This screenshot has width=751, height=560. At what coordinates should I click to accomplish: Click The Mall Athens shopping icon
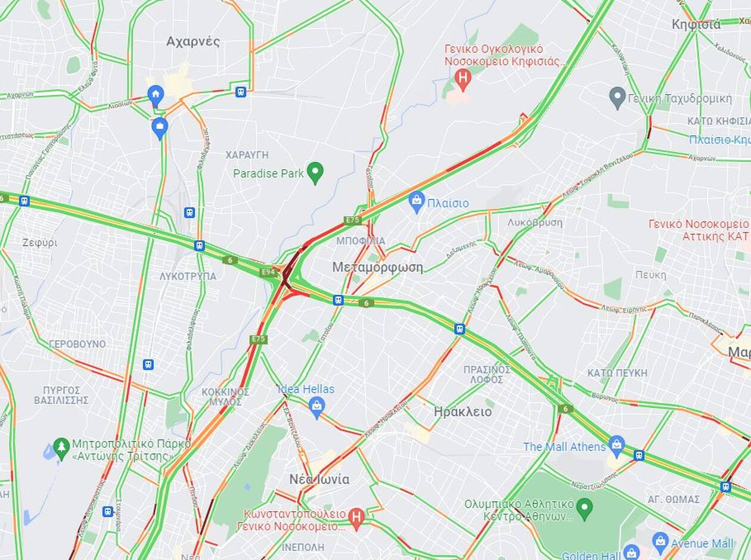[617, 445]
